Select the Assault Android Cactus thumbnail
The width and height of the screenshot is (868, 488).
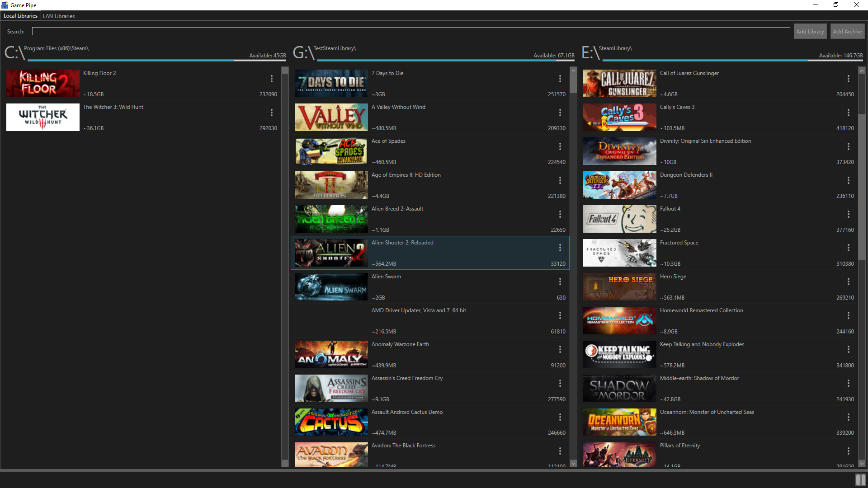(x=331, y=422)
